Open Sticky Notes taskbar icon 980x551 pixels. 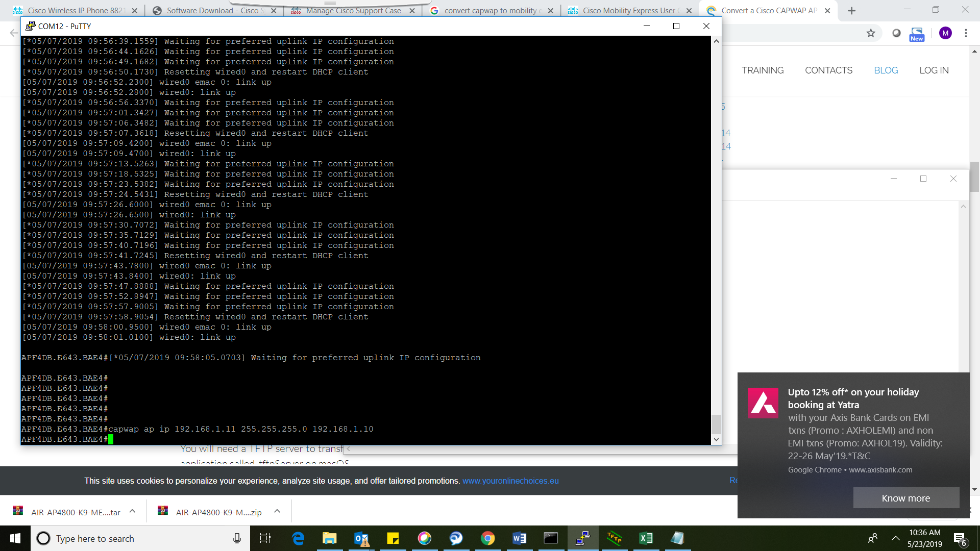pos(393,538)
